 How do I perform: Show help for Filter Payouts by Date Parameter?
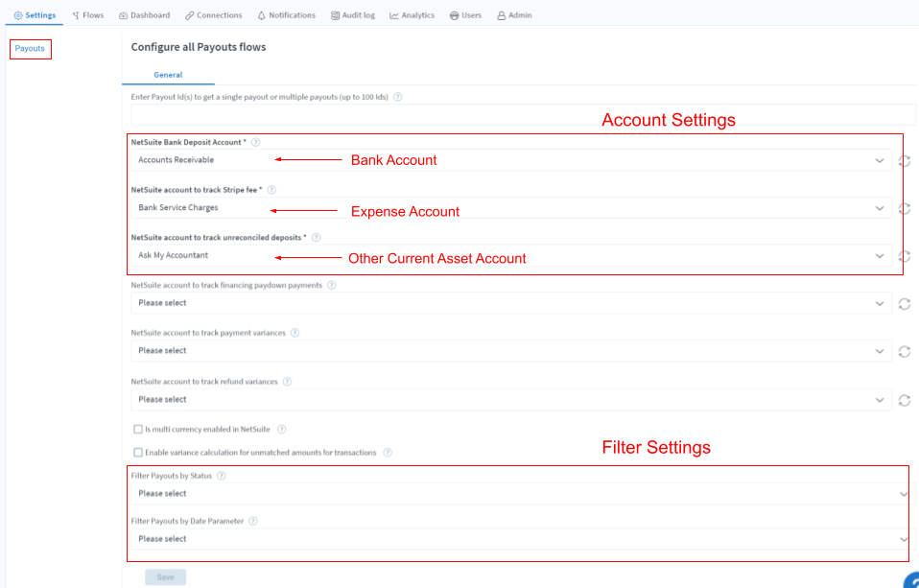[x=252, y=521]
